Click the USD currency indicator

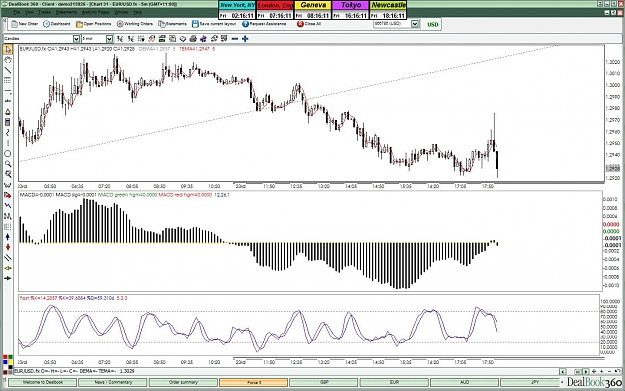(432, 24)
